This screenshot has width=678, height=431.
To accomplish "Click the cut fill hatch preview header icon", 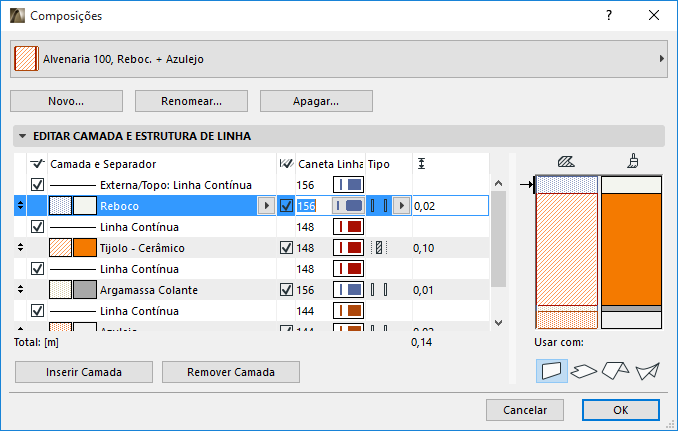I will pos(567,160).
